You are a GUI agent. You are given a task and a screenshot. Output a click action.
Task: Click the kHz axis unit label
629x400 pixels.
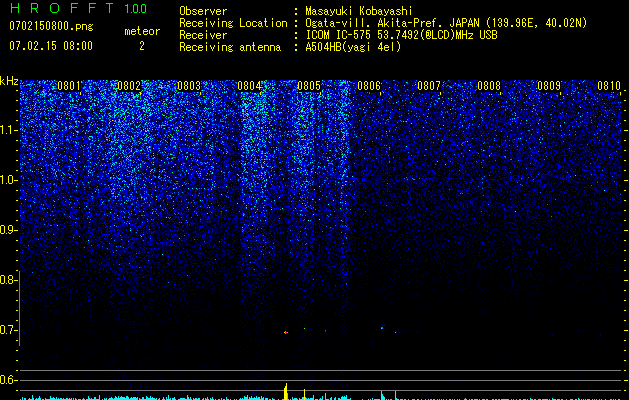tap(9, 81)
